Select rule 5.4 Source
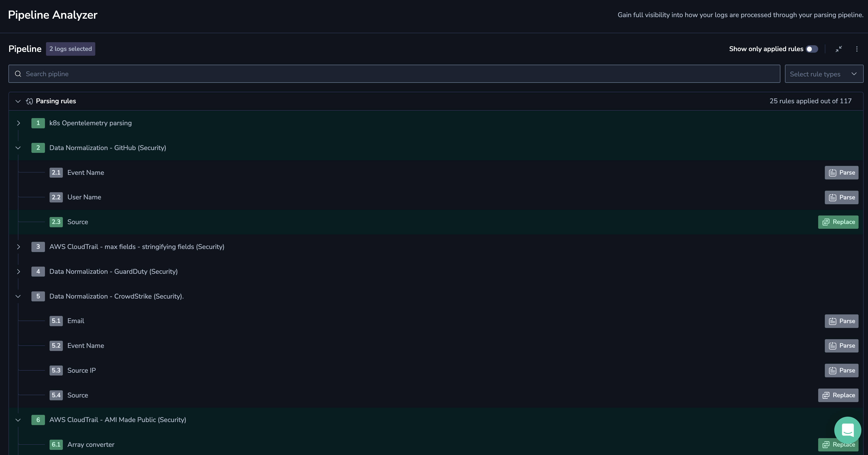Image resolution: width=868 pixels, height=455 pixels. (436, 395)
